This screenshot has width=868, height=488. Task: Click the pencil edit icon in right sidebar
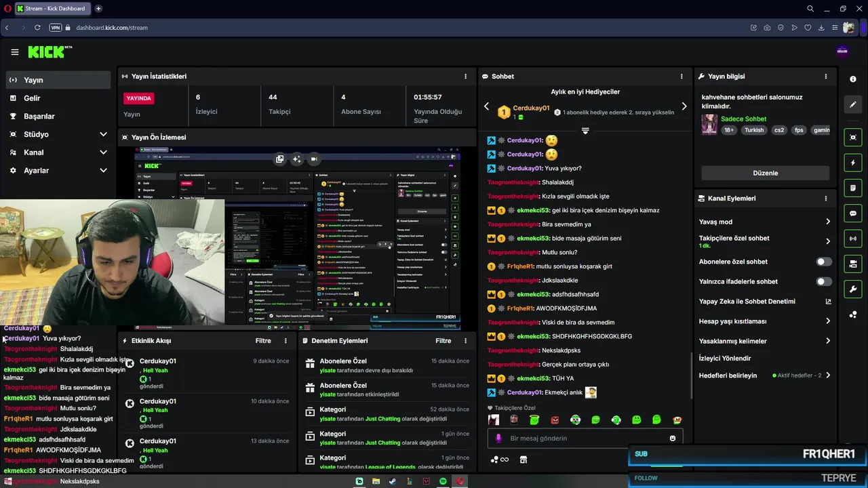(853, 104)
